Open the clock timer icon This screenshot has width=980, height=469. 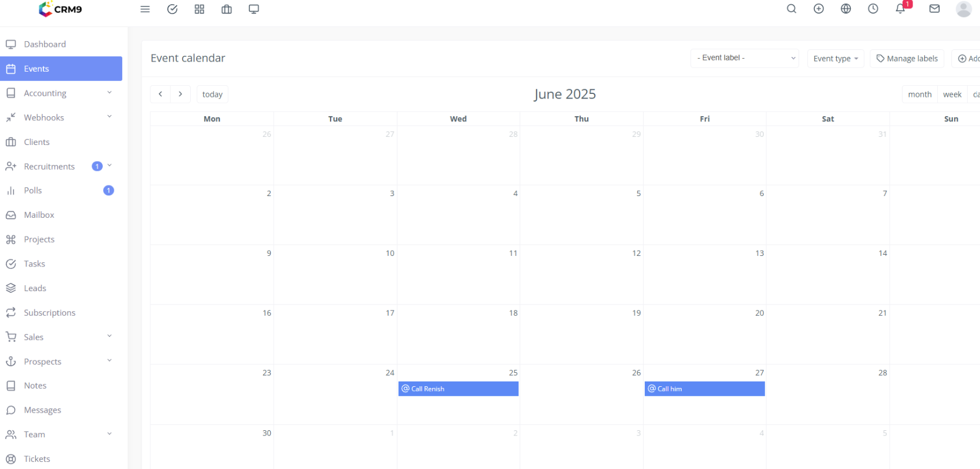pos(873,9)
